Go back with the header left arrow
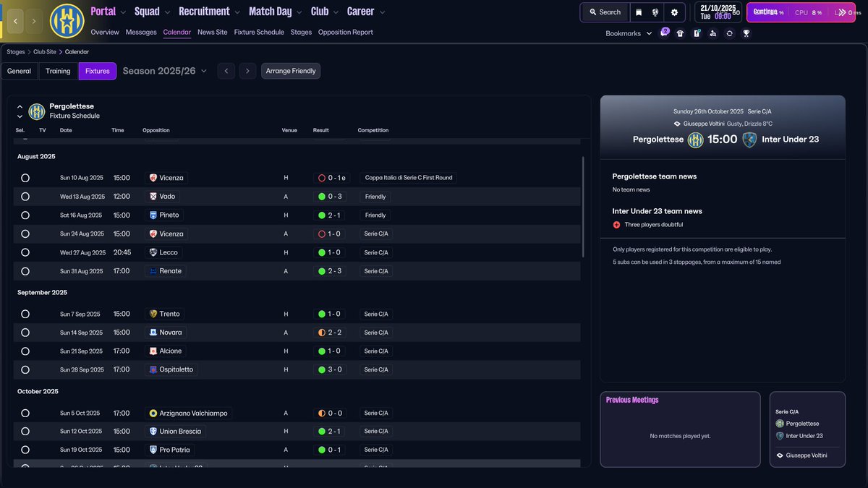 pos(16,21)
